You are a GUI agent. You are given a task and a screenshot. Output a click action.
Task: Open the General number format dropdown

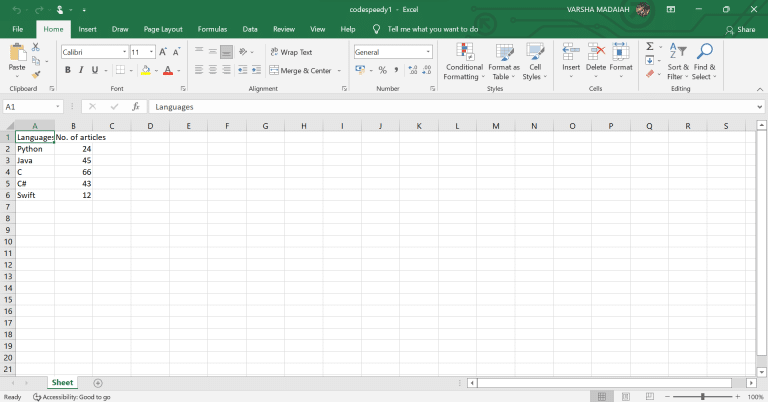coord(428,52)
